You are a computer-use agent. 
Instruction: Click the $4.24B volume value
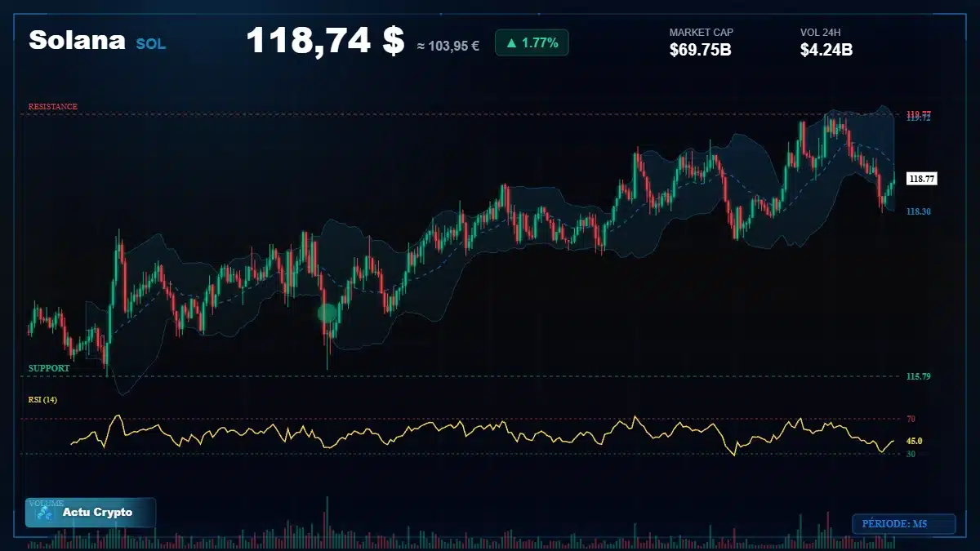[x=826, y=50]
